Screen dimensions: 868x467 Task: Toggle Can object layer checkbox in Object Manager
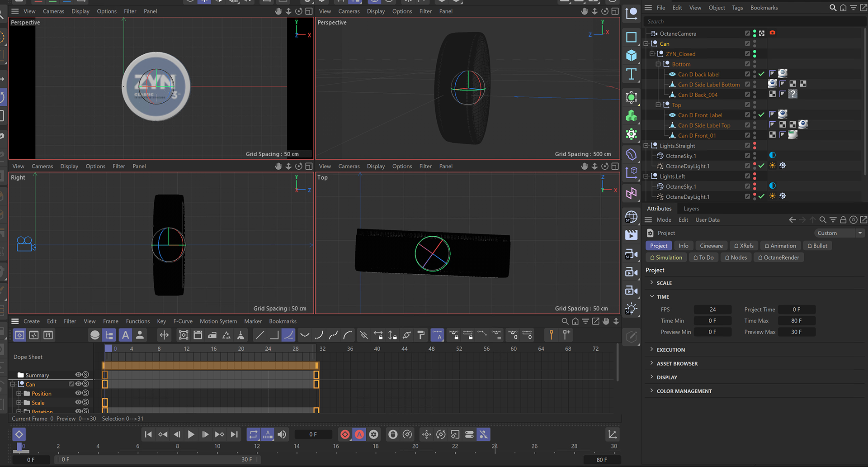pos(747,43)
